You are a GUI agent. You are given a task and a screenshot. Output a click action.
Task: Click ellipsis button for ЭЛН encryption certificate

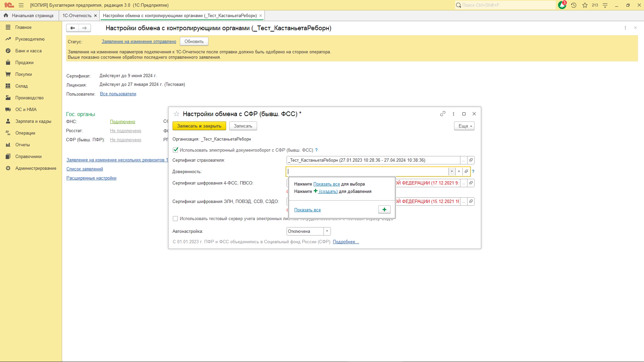click(x=463, y=202)
